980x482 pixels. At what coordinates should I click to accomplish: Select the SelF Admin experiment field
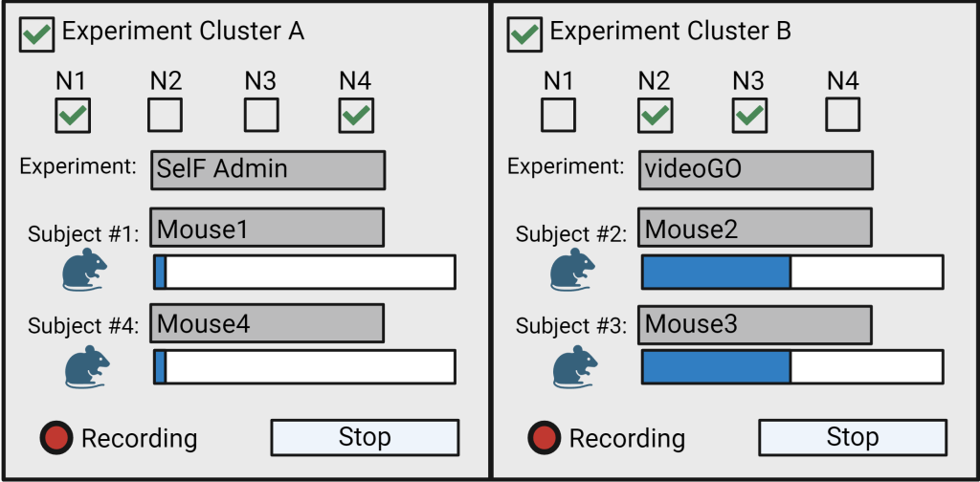point(268,170)
